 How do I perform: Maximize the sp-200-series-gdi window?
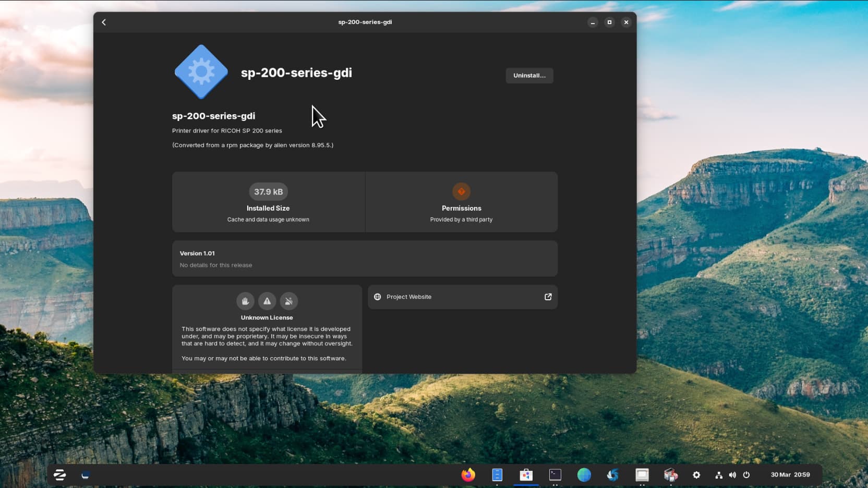tap(609, 22)
